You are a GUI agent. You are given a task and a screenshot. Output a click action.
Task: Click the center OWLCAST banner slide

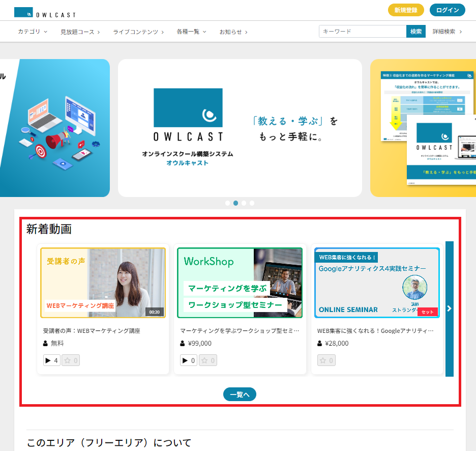[x=240, y=128]
